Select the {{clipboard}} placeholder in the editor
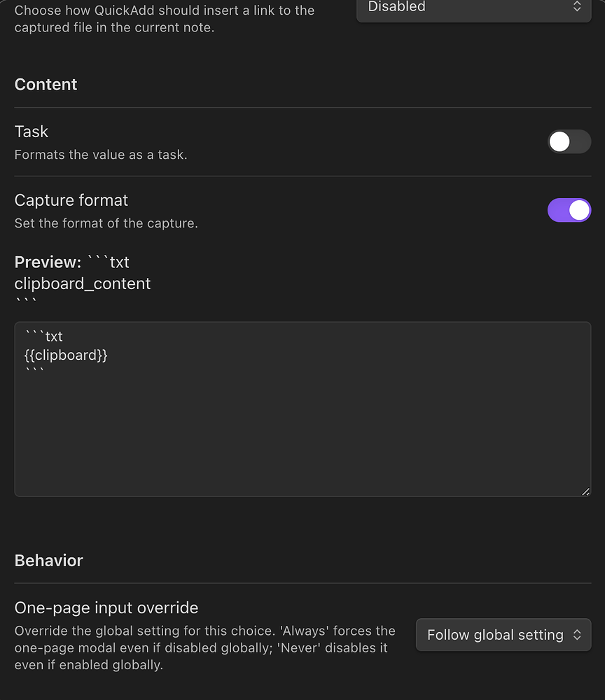This screenshot has height=700, width=605. (66, 355)
